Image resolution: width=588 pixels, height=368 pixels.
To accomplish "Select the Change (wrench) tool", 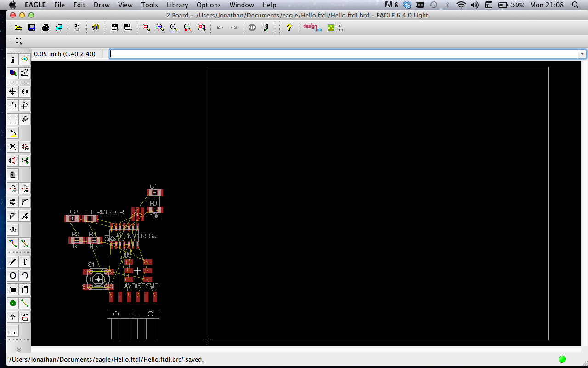I will [25, 119].
